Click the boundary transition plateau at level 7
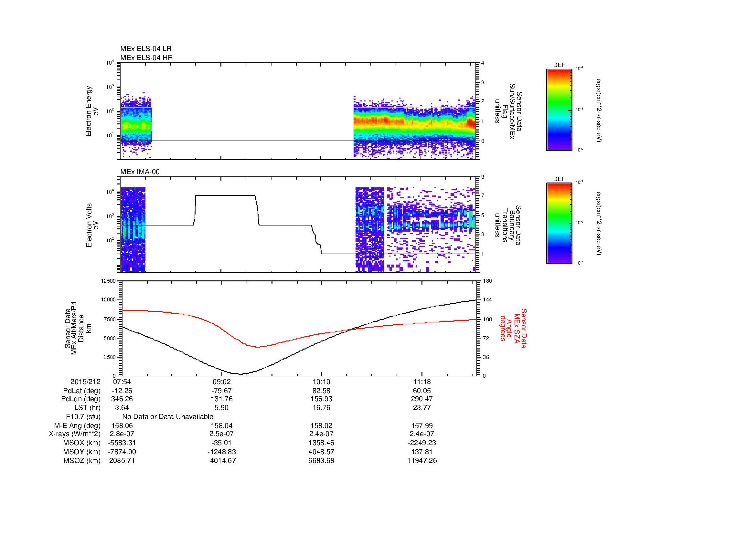756x534 pixels. 226,195
